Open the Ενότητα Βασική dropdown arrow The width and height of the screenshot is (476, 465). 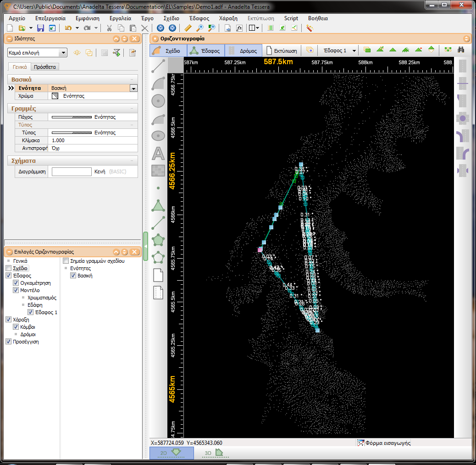133,89
